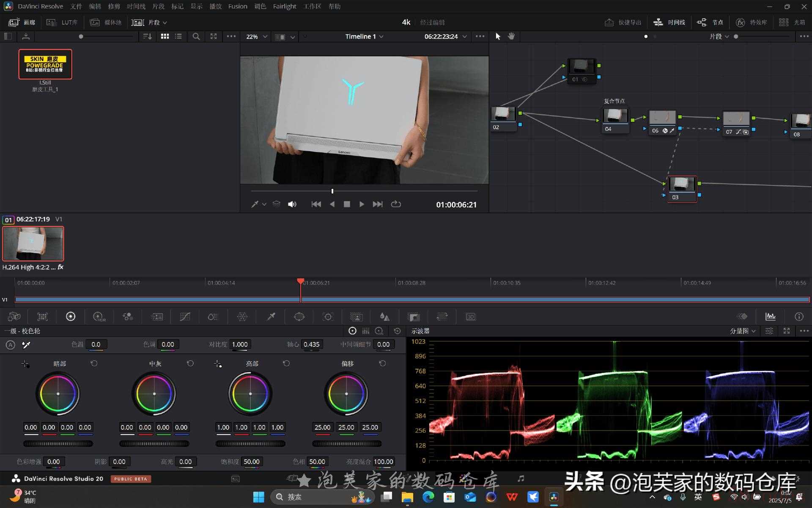This screenshot has width=812, height=508.
Task: Open the playback menu 播放
Action: pyautogui.click(x=216, y=6)
